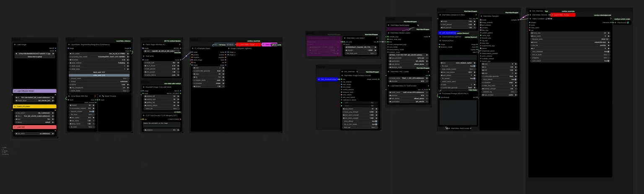
Task: Collapse the Mask Preview node dot
Action: (x=100, y=96)
